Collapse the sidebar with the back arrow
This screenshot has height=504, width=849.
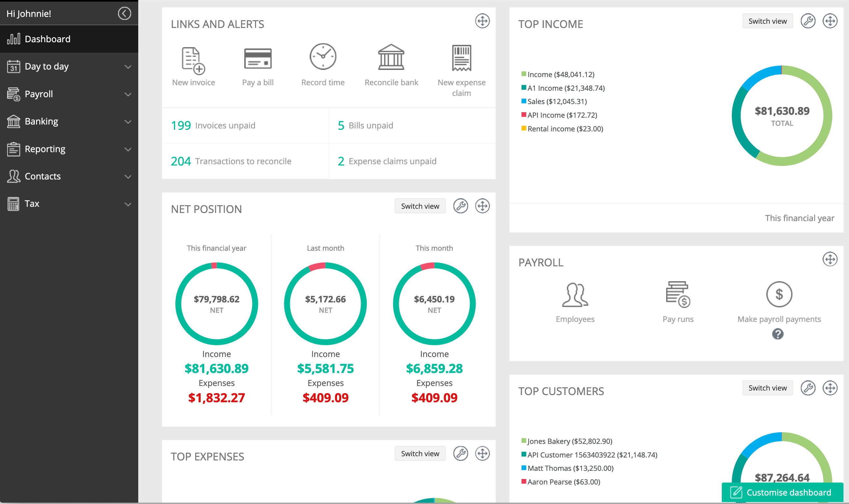(124, 14)
